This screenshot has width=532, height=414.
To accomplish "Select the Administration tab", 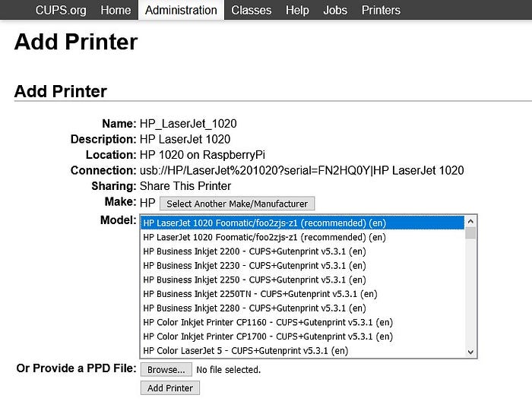I will [181, 10].
